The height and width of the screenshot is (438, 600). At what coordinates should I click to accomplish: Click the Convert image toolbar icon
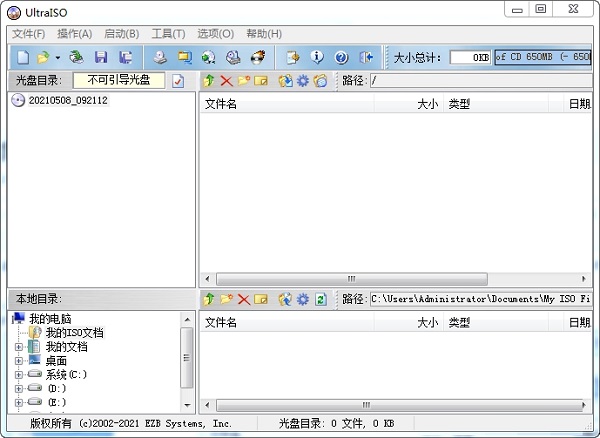coord(209,58)
